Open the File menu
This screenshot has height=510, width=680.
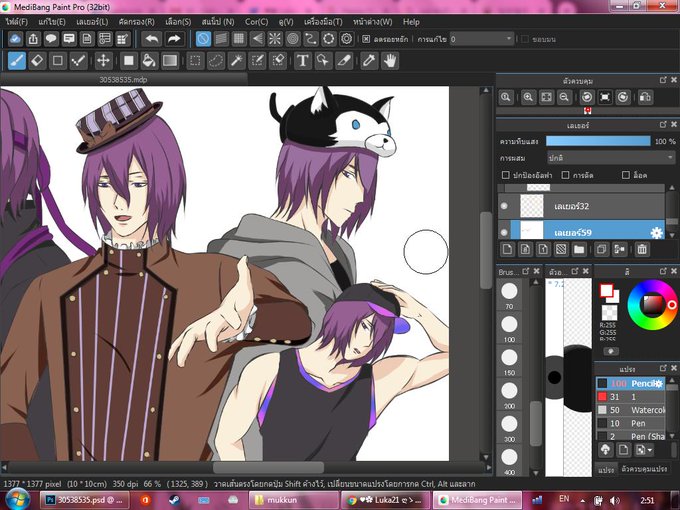point(16,22)
